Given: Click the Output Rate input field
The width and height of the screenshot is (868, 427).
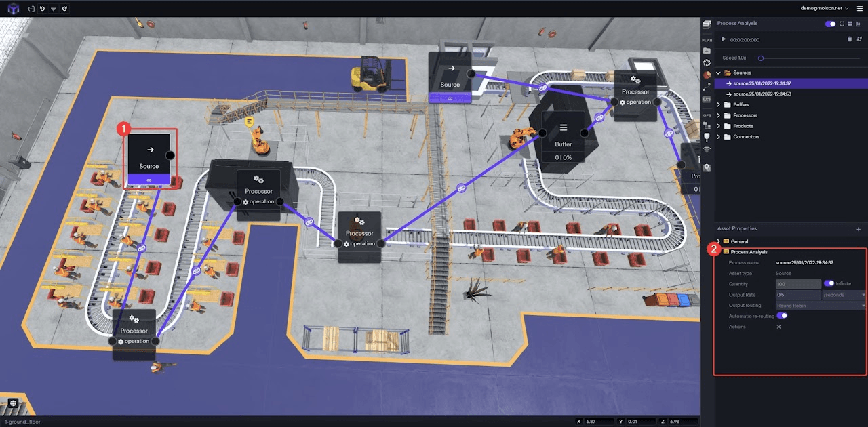Looking at the screenshot, I should (x=798, y=295).
